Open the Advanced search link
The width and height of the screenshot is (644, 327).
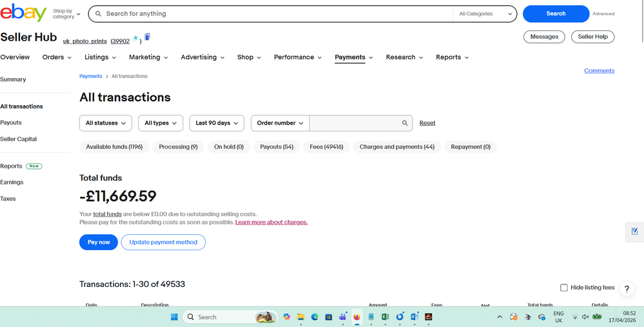click(603, 14)
